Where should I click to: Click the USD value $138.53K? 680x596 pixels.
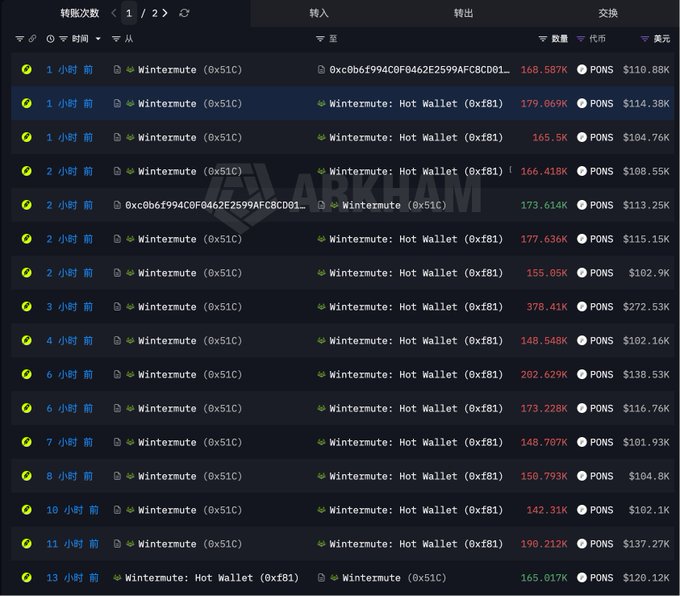pyautogui.click(x=646, y=374)
